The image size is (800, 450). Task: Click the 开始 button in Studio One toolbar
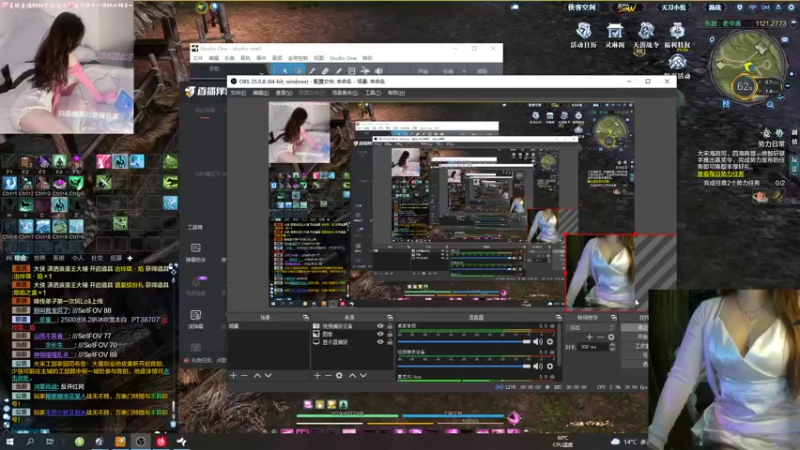pyautogui.click(x=422, y=71)
